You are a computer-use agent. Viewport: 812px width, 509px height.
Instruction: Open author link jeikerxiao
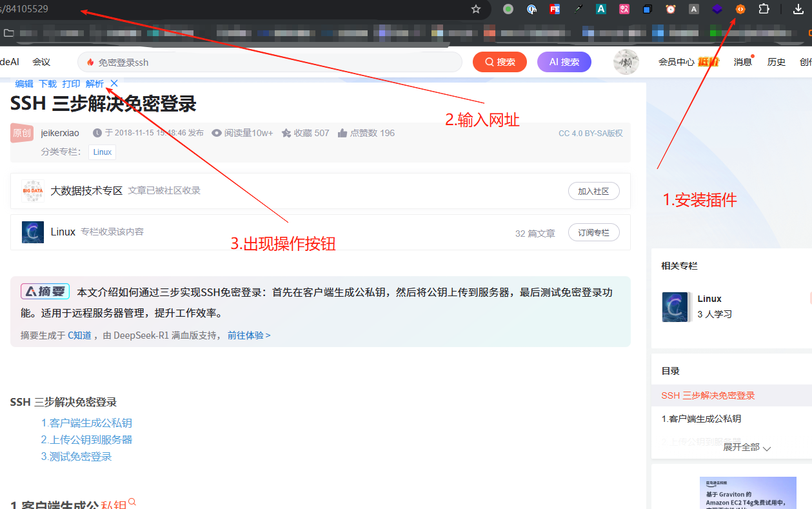pos(60,133)
